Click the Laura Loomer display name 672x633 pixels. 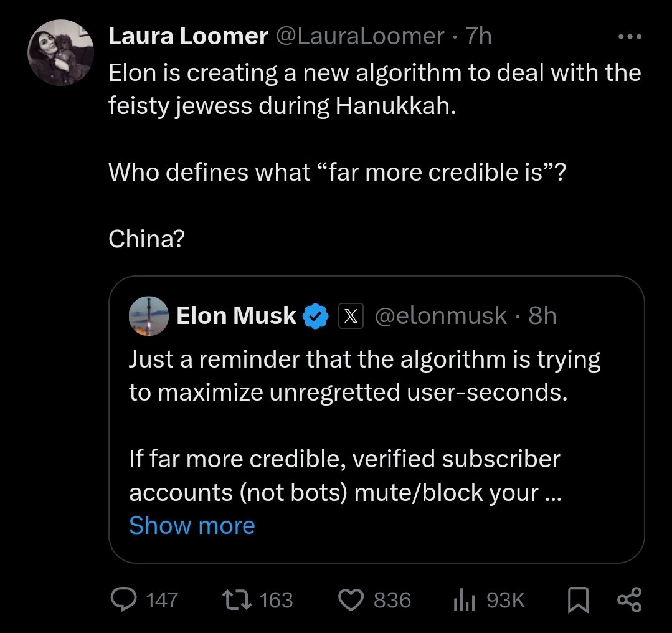point(188,37)
